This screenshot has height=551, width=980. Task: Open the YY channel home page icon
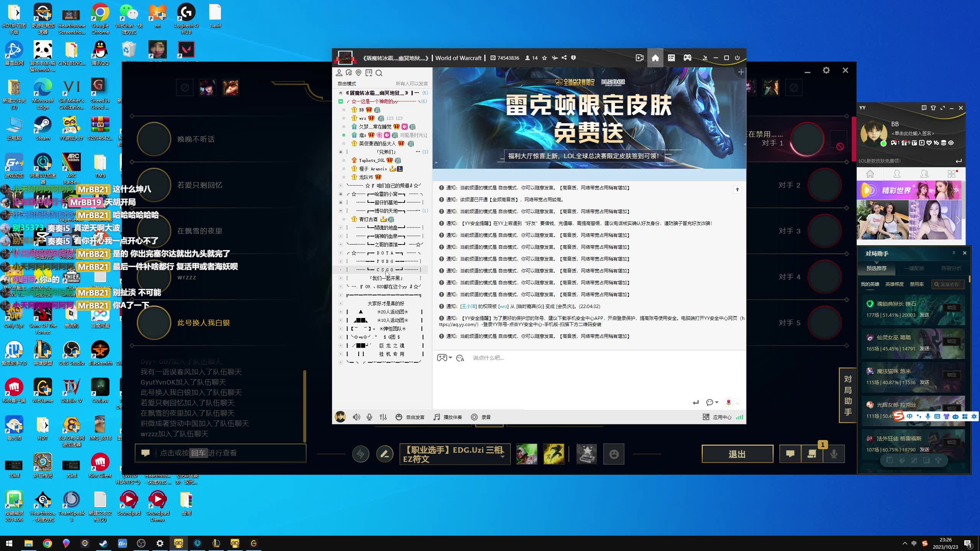click(655, 58)
